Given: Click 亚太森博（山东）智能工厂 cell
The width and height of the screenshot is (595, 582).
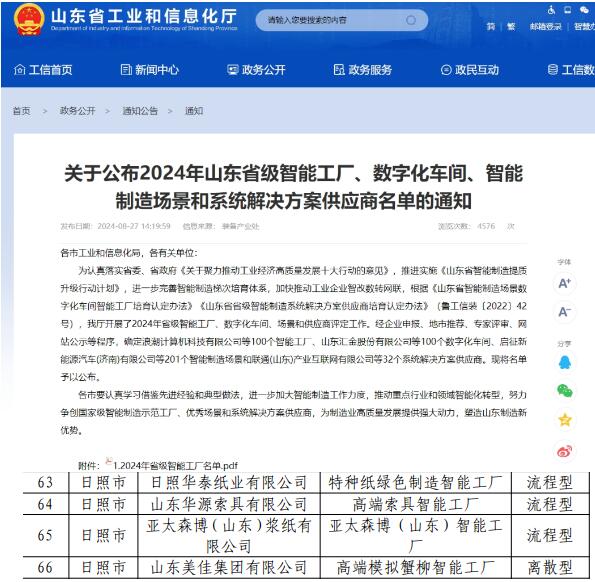Looking at the screenshot, I should click(416, 535).
